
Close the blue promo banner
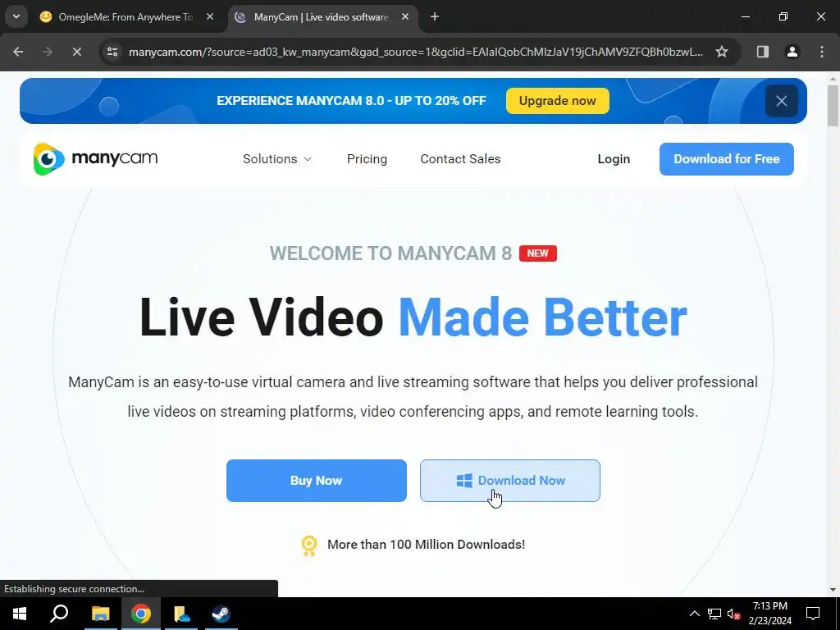point(781,101)
